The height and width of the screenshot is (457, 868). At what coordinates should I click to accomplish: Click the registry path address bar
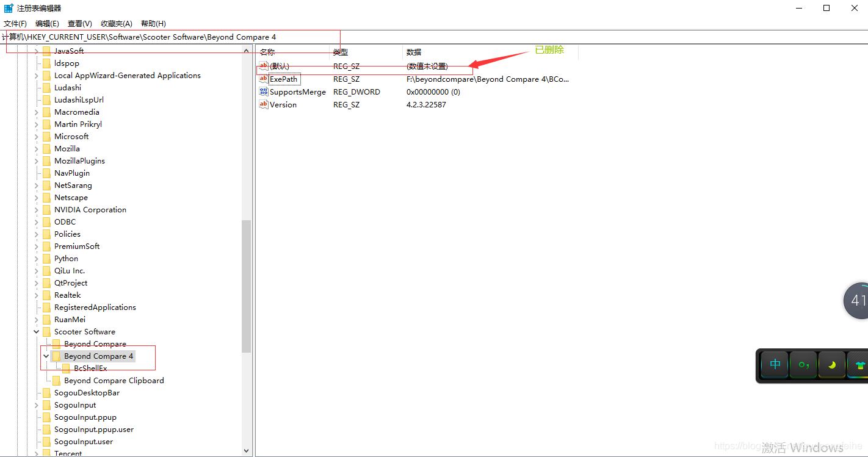(434, 37)
